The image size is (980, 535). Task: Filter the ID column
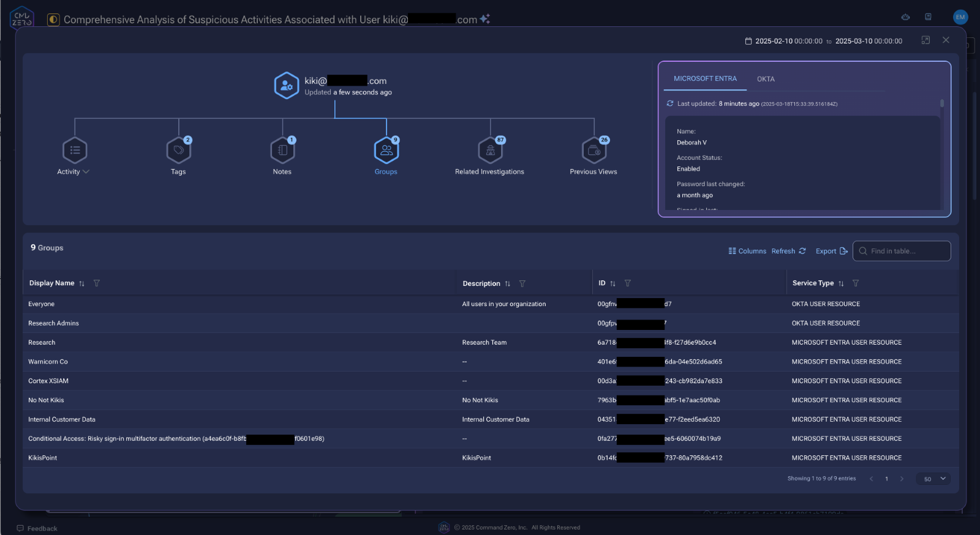pos(628,283)
